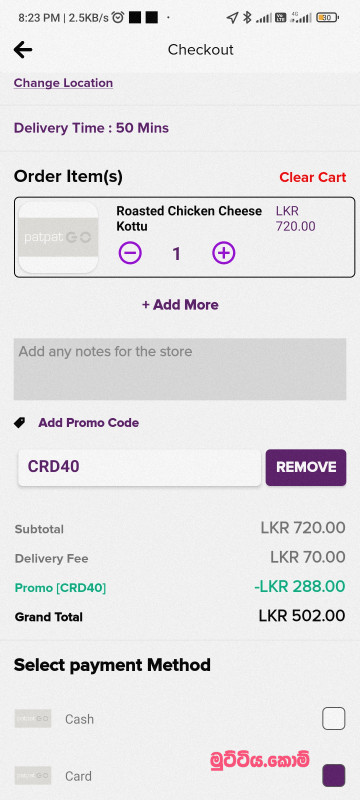Tap the location arrow status icon
Viewport: 360px width, 800px height.
pyautogui.click(x=232, y=18)
